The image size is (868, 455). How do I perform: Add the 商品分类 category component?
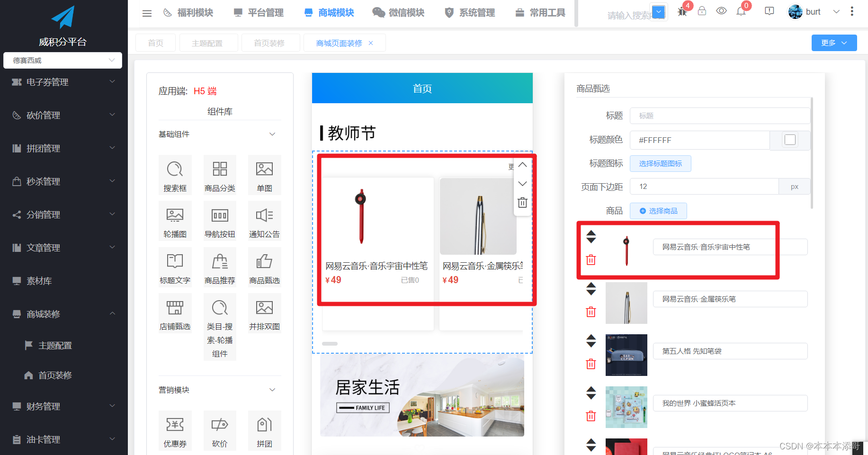(x=220, y=175)
